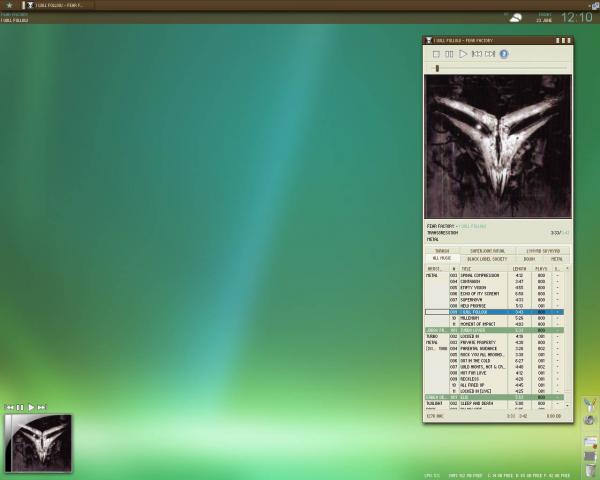Viewport: 600px width, 480px height.
Task: Switch to the Down playlist tab
Action: (x=529, y=259)
